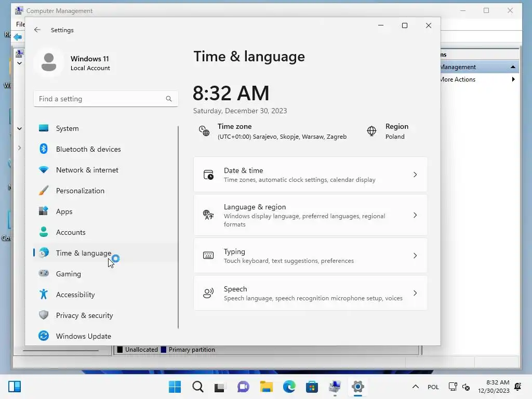Open Gaming settings category
This screenshot has height=399, width=532.
pyautogui.click(x=105, y=274)
